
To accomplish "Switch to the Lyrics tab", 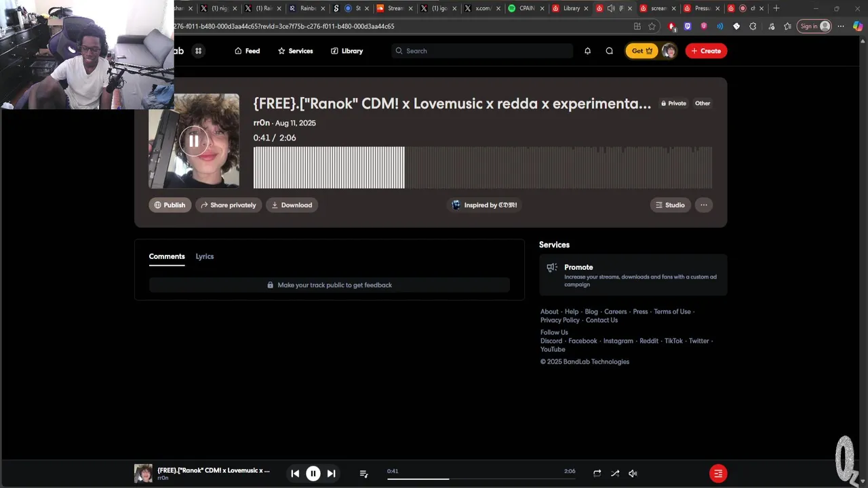I will (x=205, y=256).
